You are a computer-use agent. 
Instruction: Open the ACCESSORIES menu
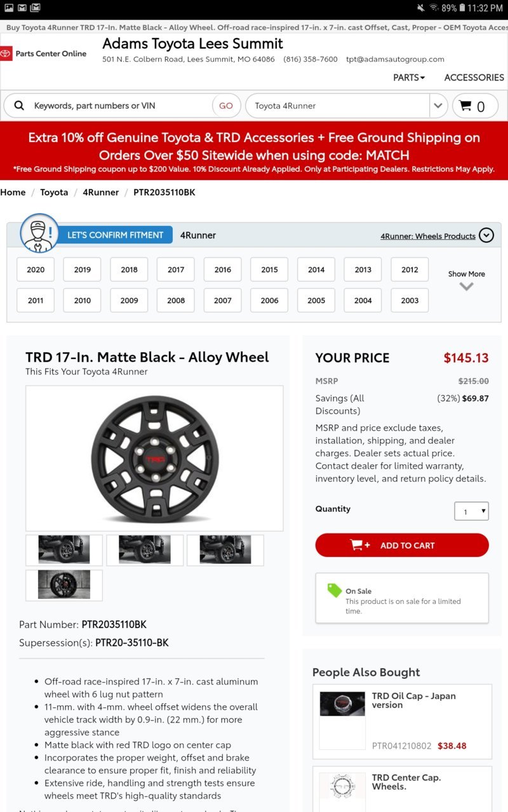474,77
